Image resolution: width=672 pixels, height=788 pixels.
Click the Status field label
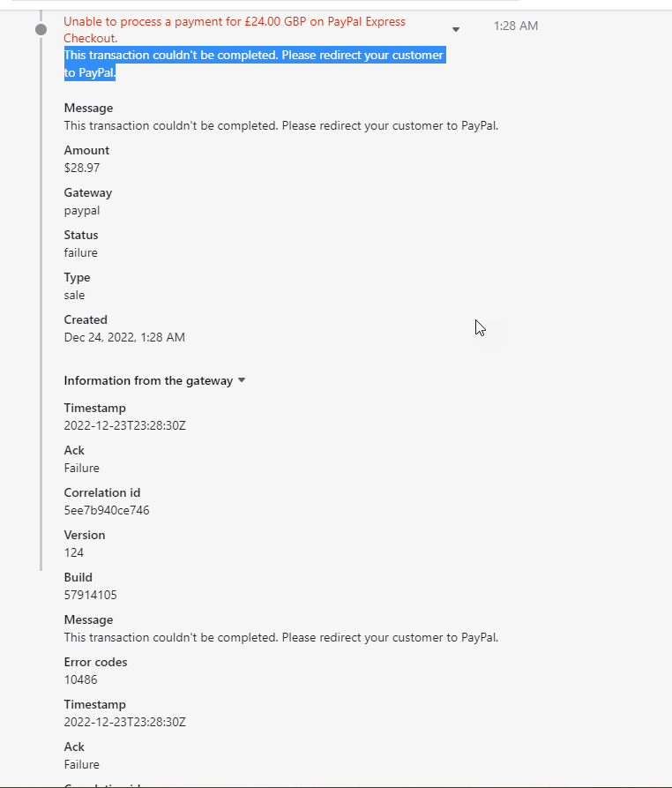81,235
